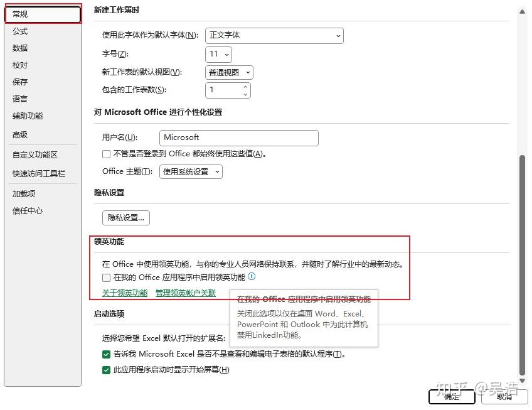This screenshot has height=410, width=532.
Task: Open the 正文字体 default font dropdown
Action: click(274, 36)
